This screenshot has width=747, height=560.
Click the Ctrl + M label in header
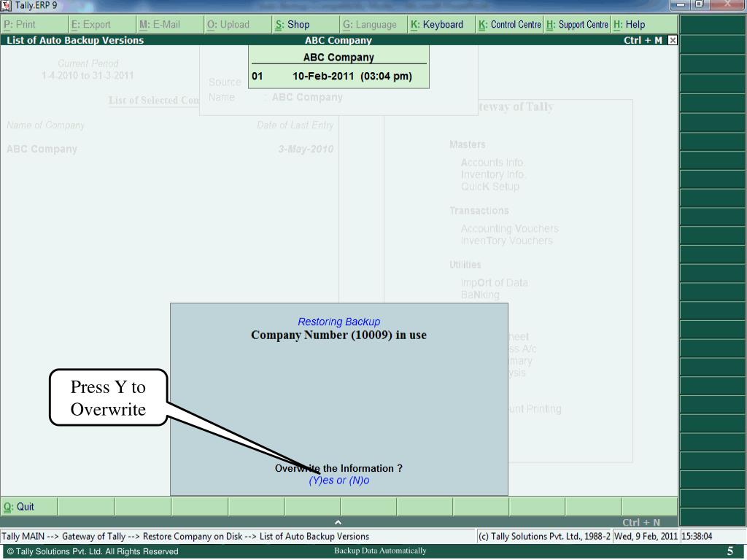[643, 41]
